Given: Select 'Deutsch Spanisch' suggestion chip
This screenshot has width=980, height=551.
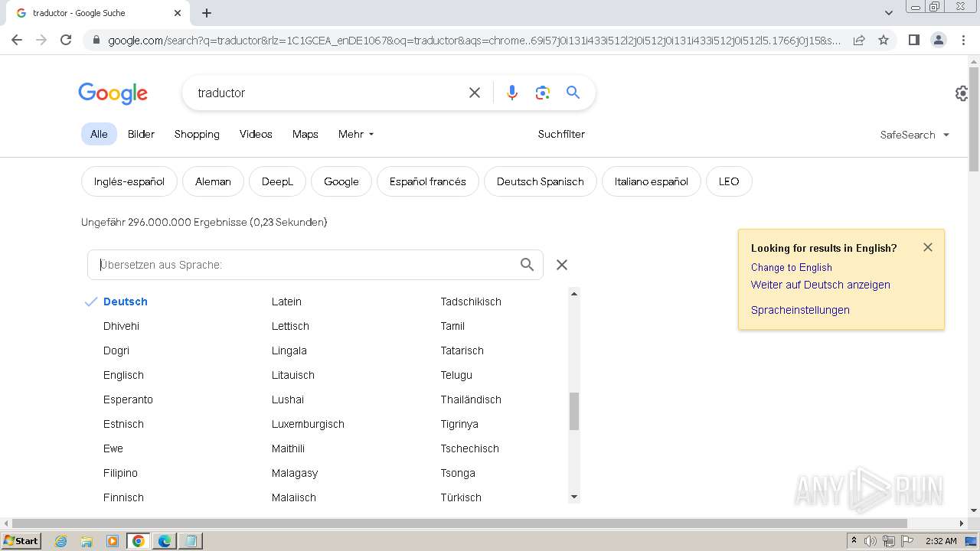Looking at the screenshot, I should point(540,181).
